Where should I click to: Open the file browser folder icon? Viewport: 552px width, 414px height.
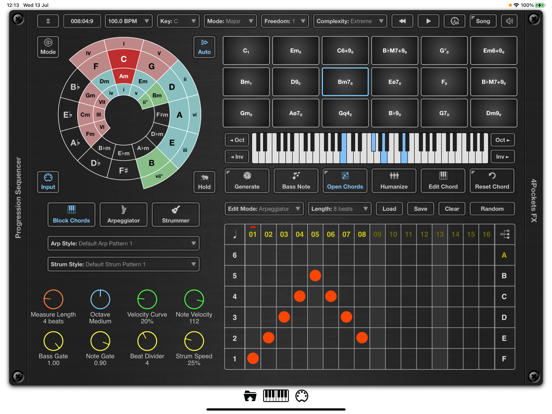[250, 396]
